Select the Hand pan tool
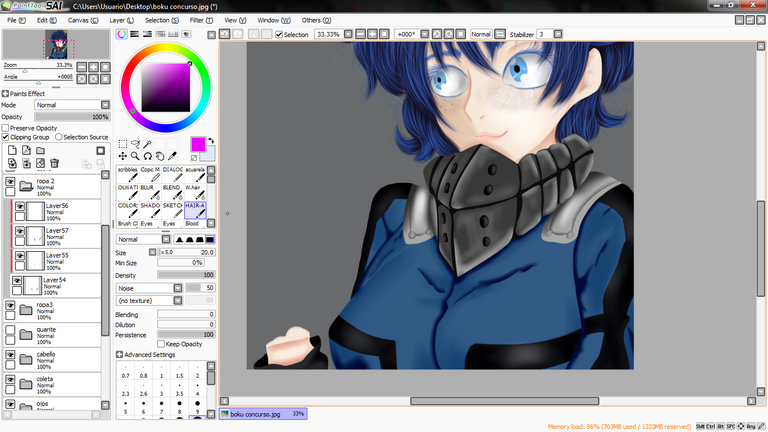Viewport: 768px width, 432px height. [160, 156]
